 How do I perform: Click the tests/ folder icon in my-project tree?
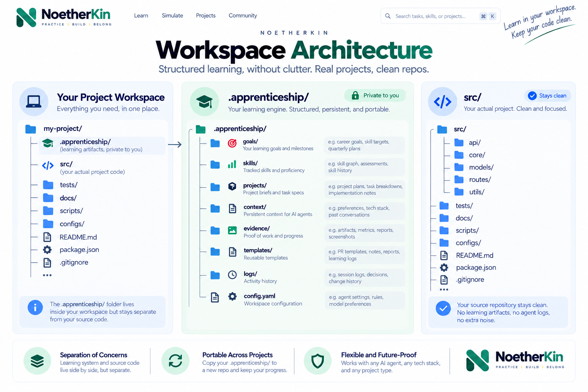click(x=48, y=185)
